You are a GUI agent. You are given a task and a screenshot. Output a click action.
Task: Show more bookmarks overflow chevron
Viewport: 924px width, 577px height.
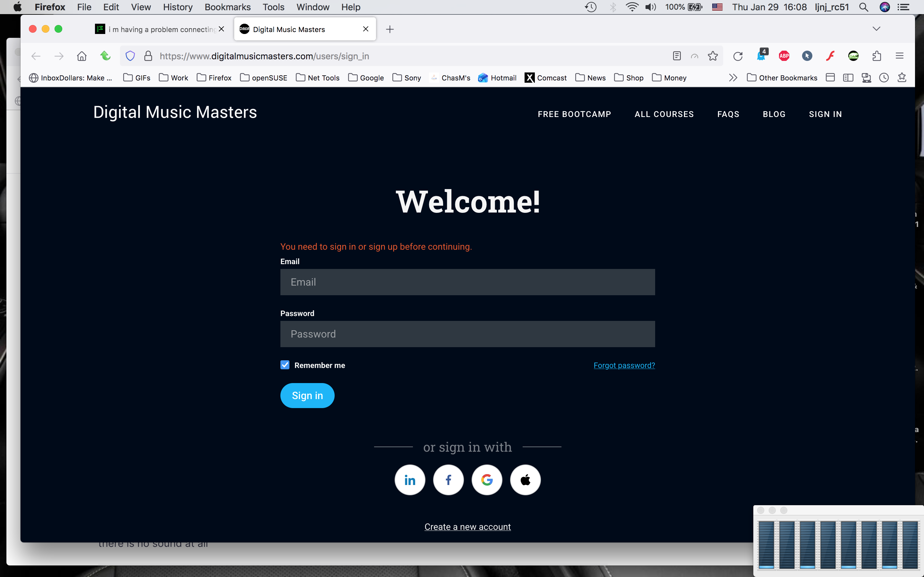[x=733, y=78]
